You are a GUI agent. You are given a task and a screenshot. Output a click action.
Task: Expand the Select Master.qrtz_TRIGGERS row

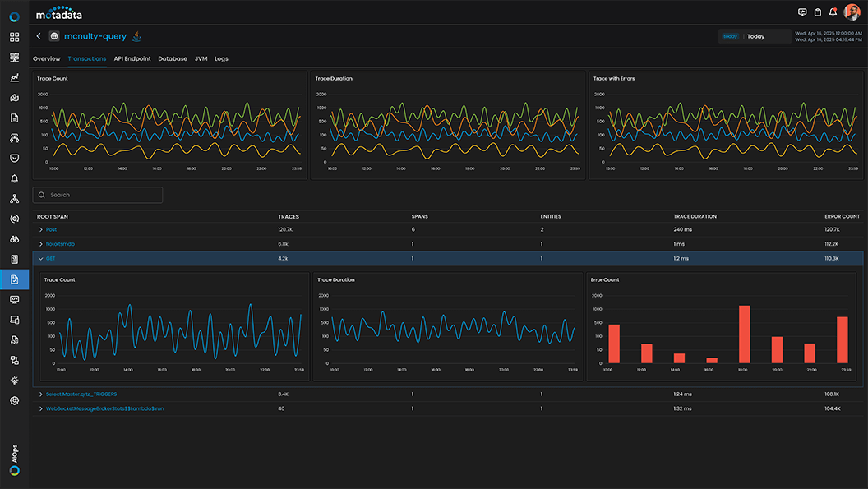40,394
